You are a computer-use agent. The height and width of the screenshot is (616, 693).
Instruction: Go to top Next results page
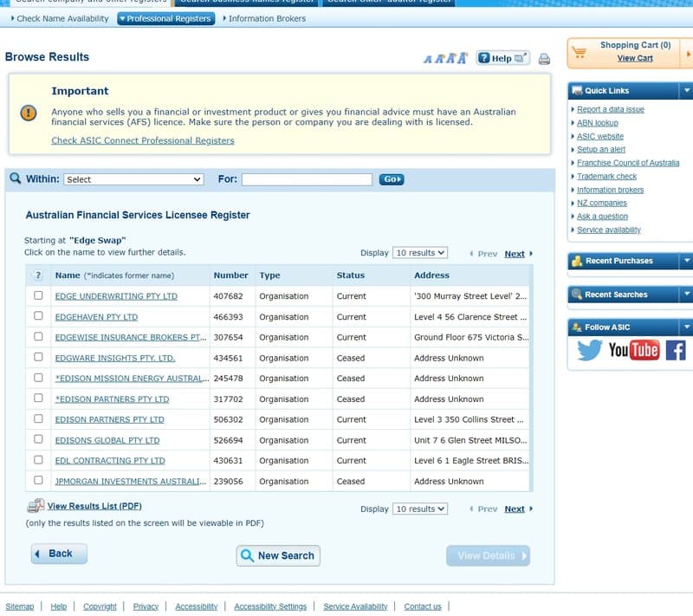(x=515, y=254)
